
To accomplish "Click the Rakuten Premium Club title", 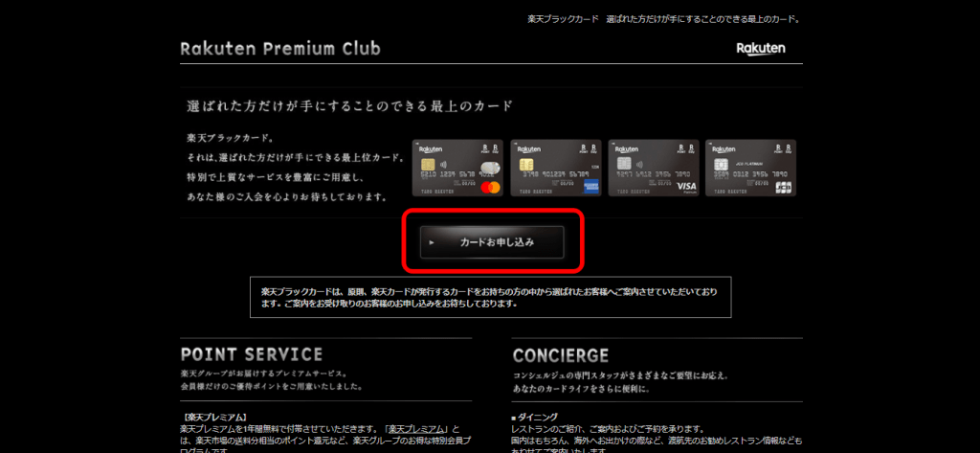I will pos(279,49).
